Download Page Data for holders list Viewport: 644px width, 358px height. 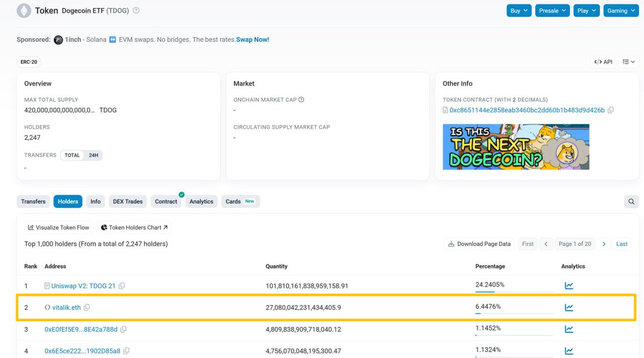479,244
